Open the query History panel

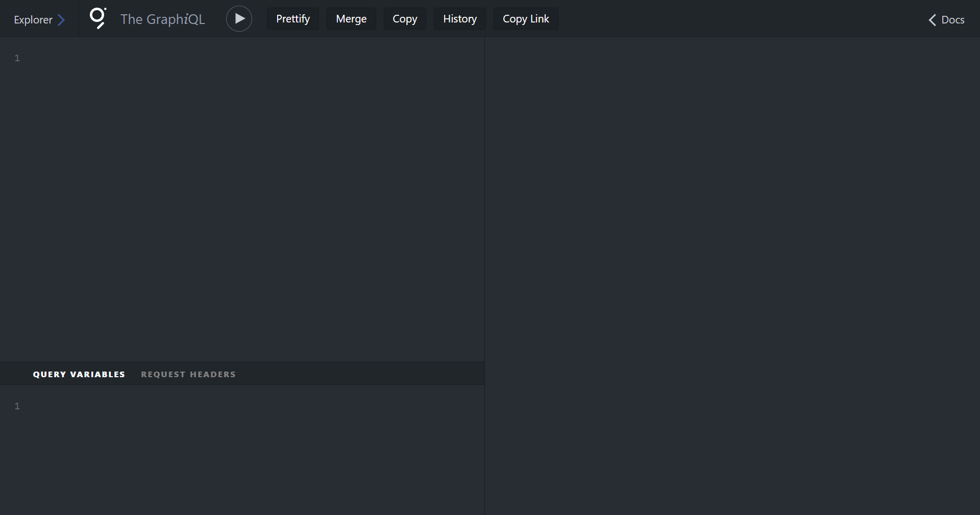pos(459,19)
